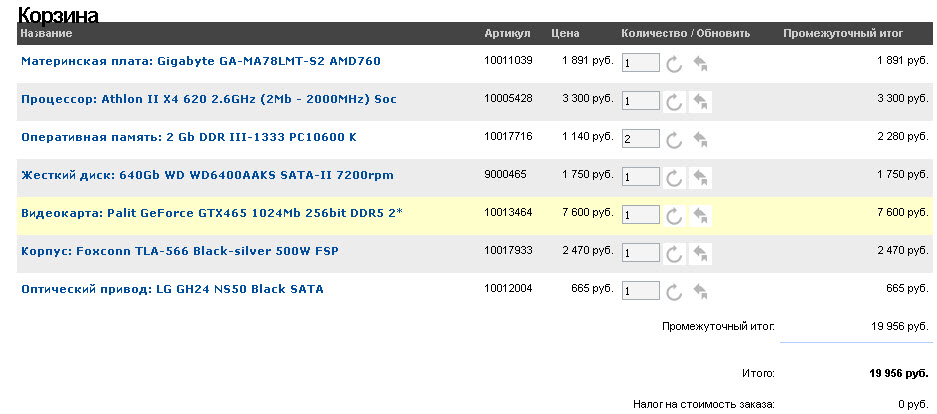The width and height of the screenshot is (937, 414).
Task: Remove DDR III-1333 memory from the cart
Action: click(700, 140)
